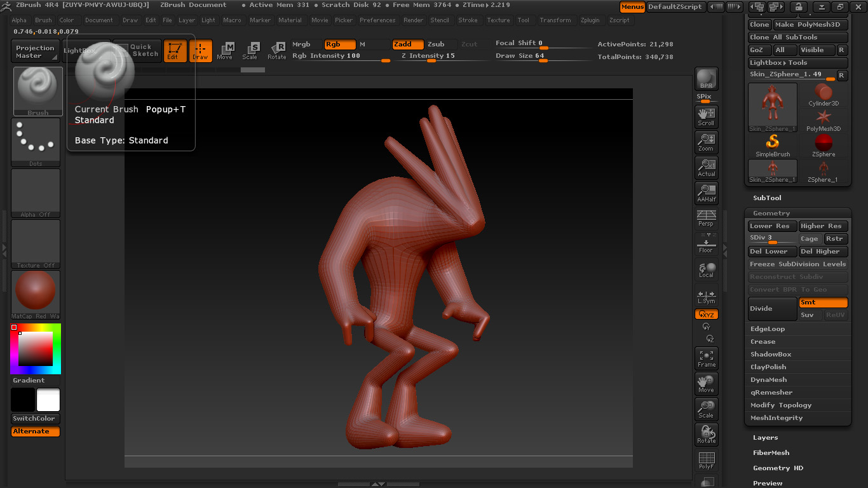Click the Zoom canvas icon
Image resolution: width=868 pixels, height=488 pixels.
[x=706, y=142]
